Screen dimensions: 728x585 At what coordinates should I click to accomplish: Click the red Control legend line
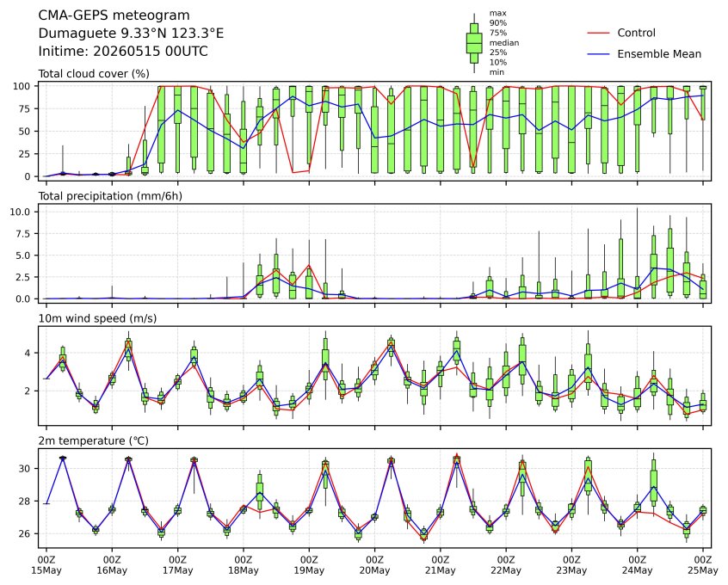click(598, 33)
